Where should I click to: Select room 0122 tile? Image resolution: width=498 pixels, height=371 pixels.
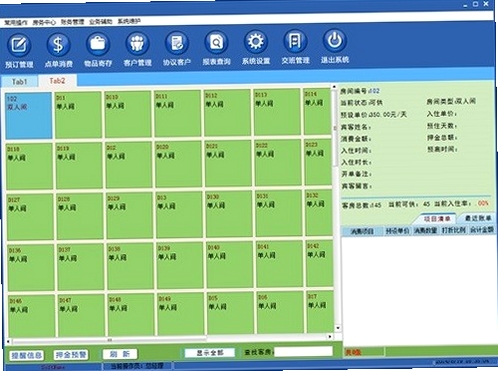(278, 163)
